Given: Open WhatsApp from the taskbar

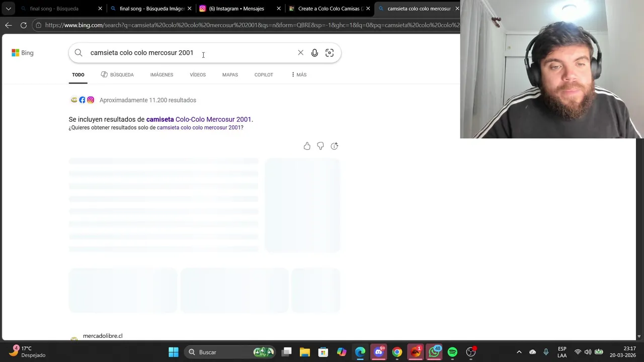Looking at the screenshot, I should pos(434,352).
